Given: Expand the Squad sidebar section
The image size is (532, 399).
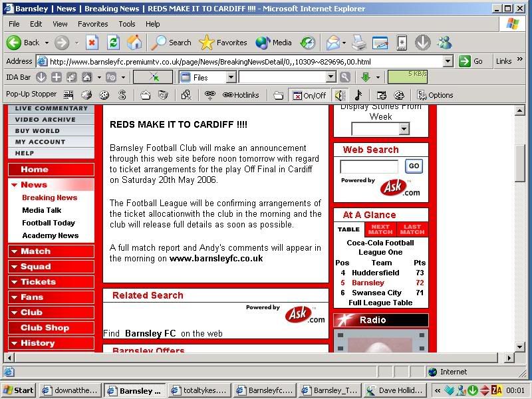Looking at the screenshot, I should tap(51, 267).
